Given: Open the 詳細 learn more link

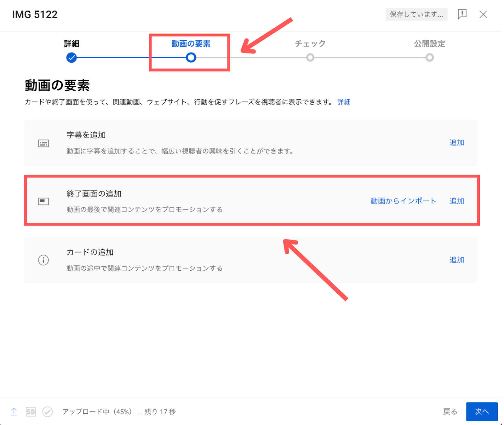Looking at the screenshot, I should [x=344, y=102].
